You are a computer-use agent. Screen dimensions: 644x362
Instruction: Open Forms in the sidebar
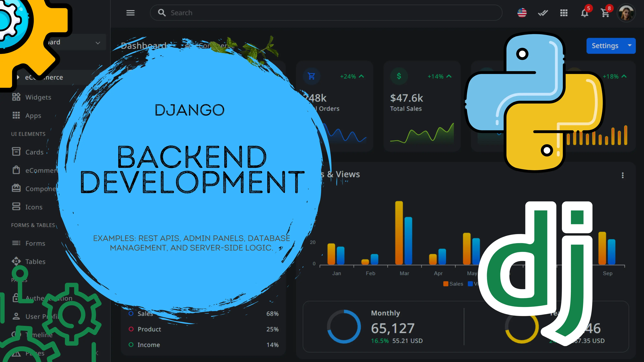click(35, 243)
